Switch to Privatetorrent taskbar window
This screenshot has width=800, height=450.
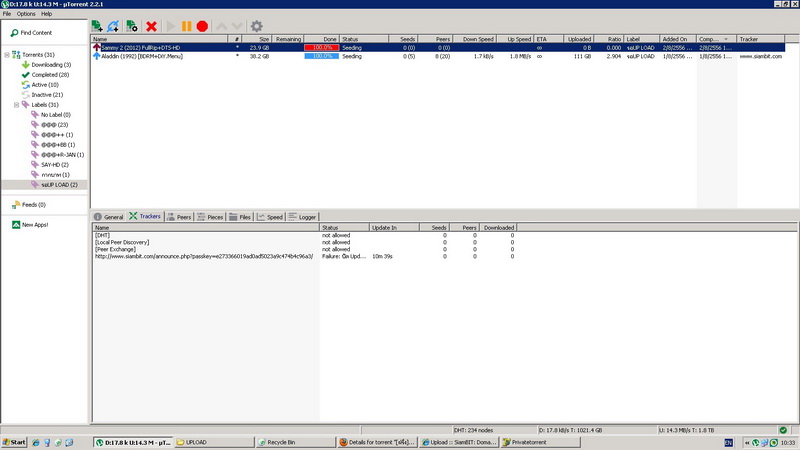(541, 442)
